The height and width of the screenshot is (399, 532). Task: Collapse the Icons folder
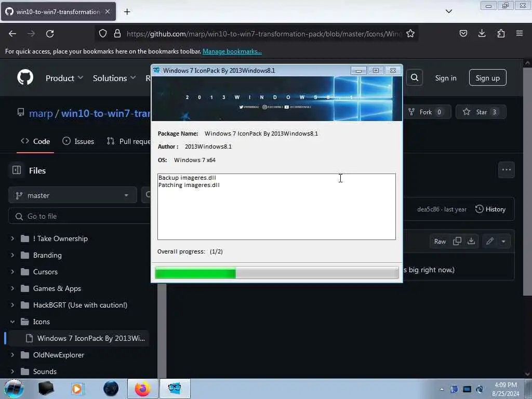tap(12, 322)
